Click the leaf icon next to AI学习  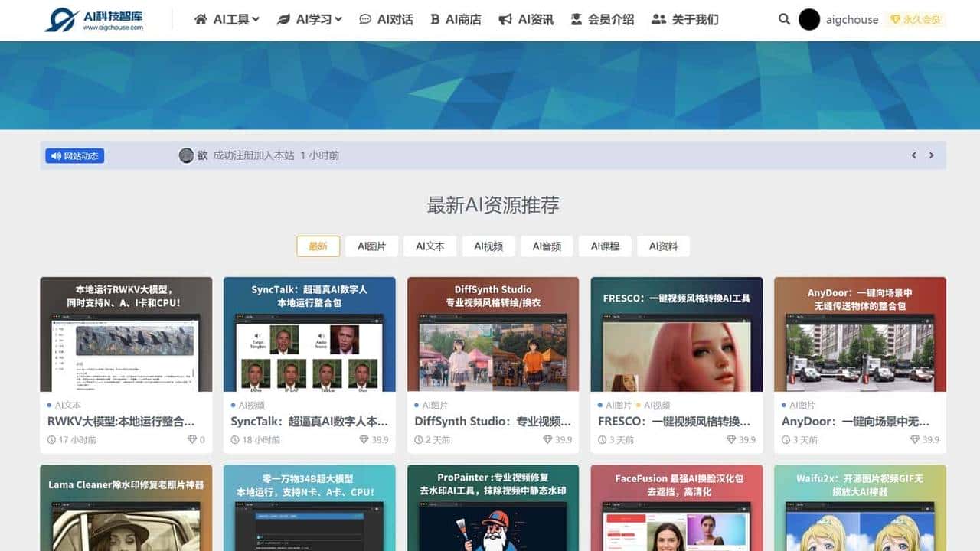(284, 19)
